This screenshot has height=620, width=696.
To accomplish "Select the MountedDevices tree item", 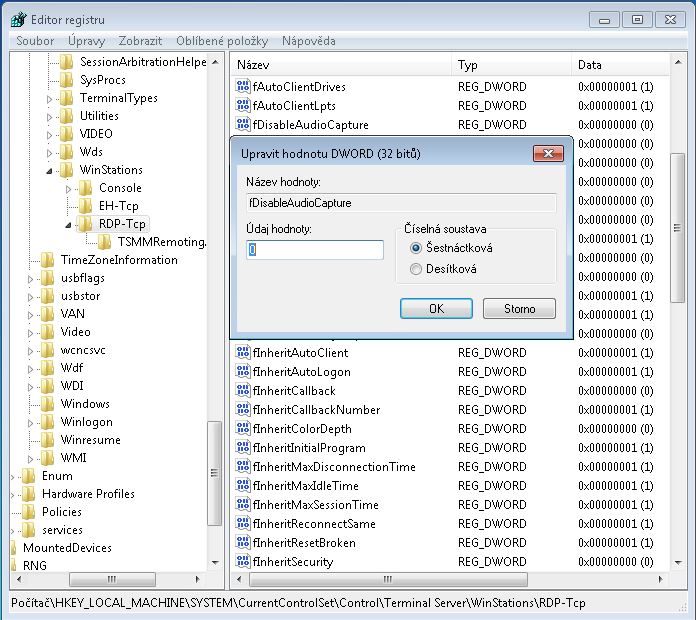I will [67, 548].
